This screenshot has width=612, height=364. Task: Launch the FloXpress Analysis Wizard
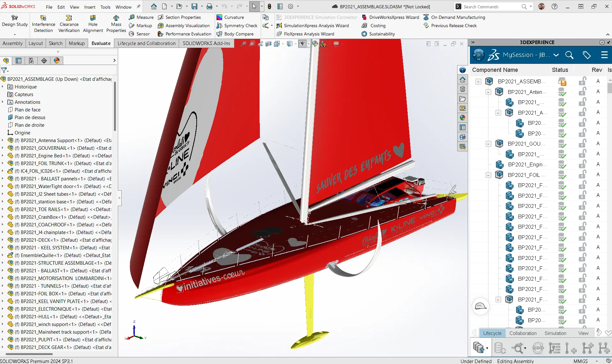click(309, 34)
